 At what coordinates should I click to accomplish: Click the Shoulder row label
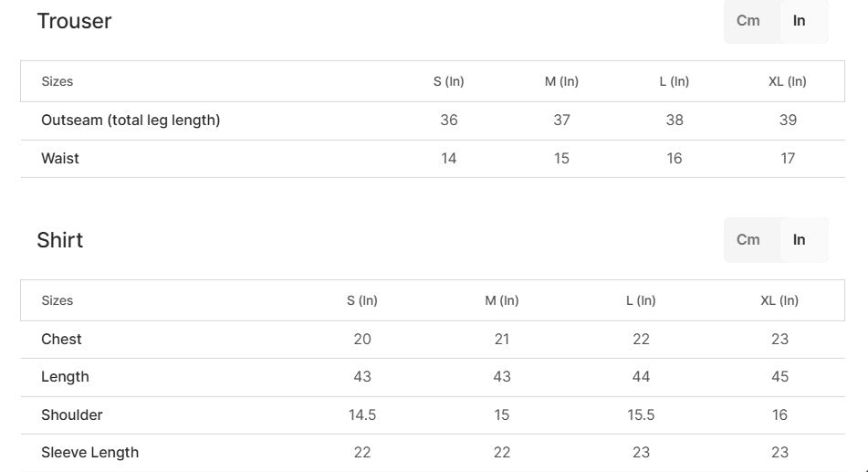pyautogui.click(x=72, y=414)
